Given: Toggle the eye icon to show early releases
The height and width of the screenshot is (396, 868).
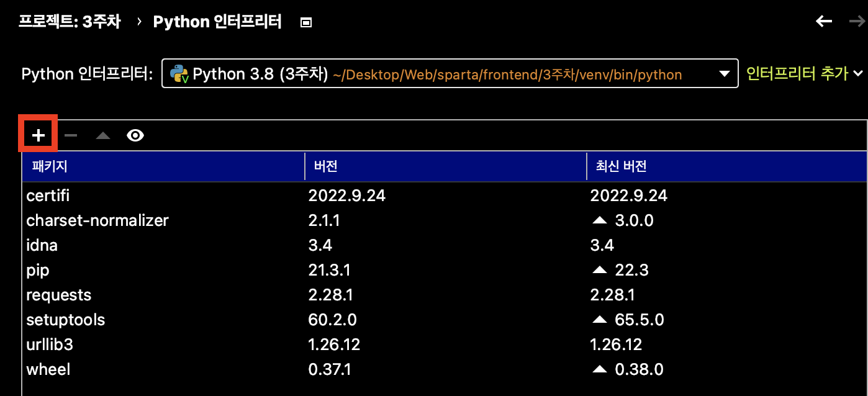Looking at the screenshot, I should click(x=135, y=135).
